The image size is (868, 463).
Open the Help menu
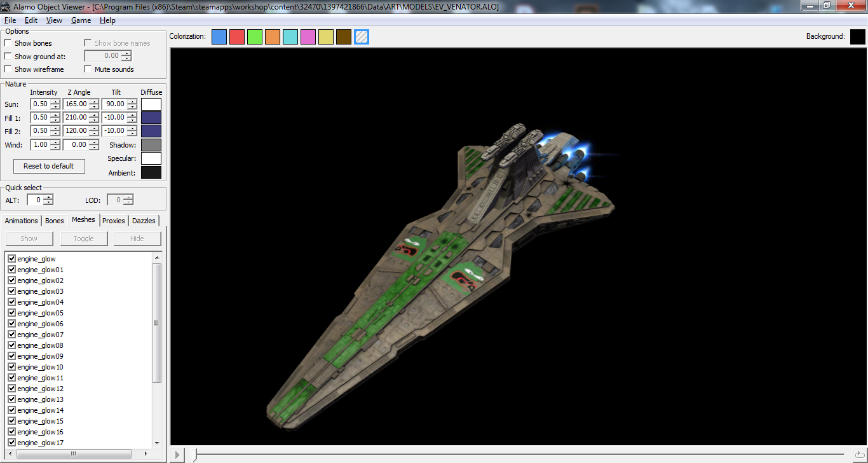[107, 20]
